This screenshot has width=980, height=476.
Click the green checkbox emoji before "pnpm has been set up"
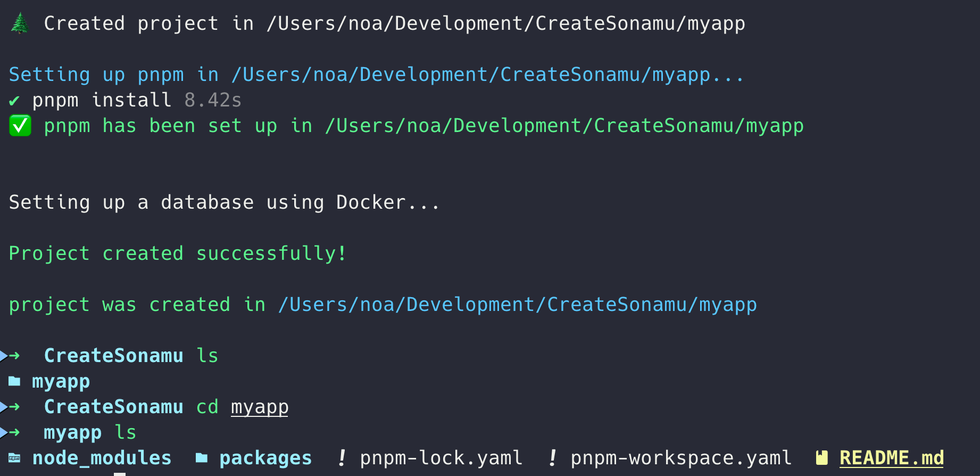(x=20, y=126)
